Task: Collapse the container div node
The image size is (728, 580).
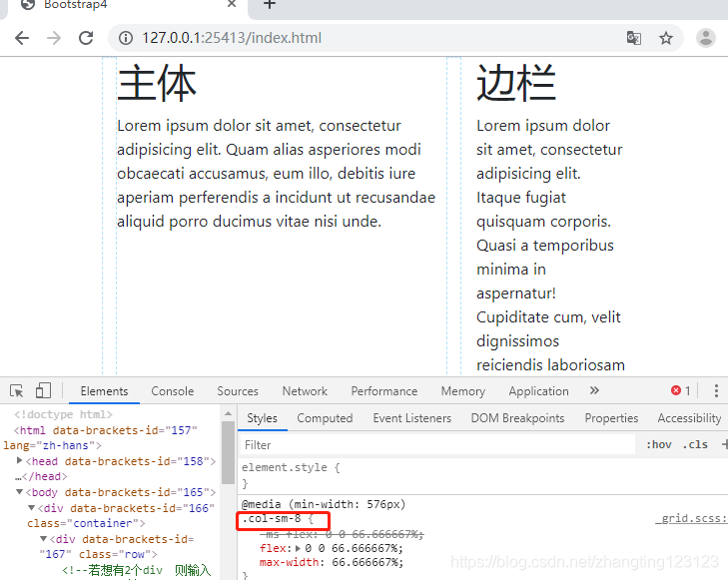Action: tap(31, 507)
